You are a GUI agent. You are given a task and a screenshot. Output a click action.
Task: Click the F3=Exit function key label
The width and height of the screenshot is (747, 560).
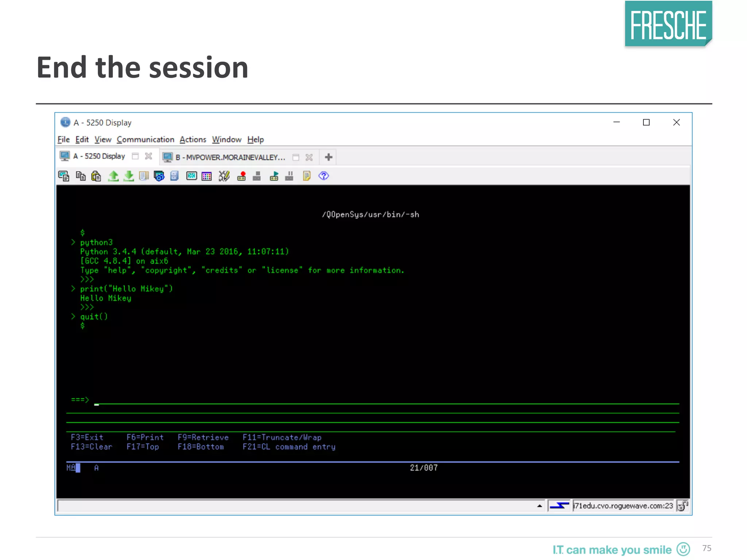pos(87,437)
